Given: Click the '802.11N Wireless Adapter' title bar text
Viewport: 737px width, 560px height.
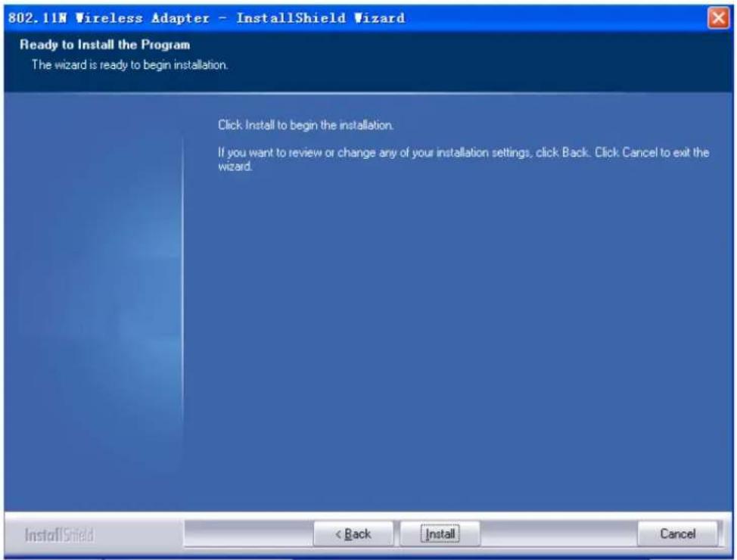Looking at the screenshot, I should pyautogui.click(x=207, y=18).
